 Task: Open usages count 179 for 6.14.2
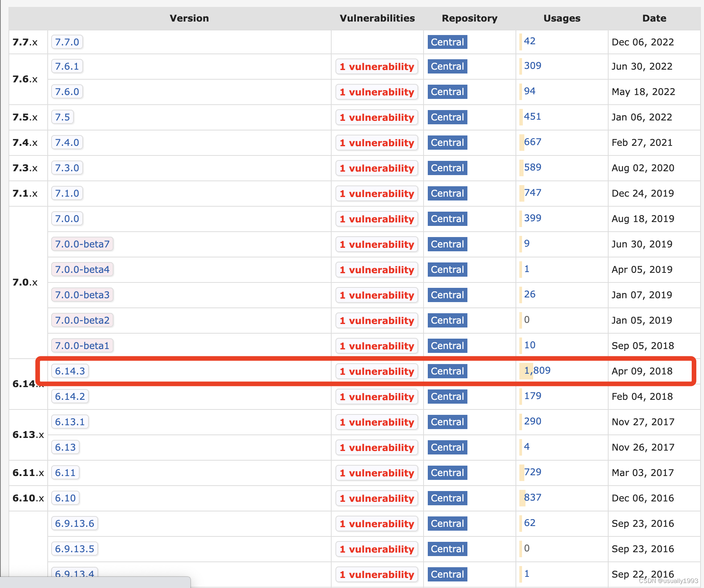(x=533, y=396)
